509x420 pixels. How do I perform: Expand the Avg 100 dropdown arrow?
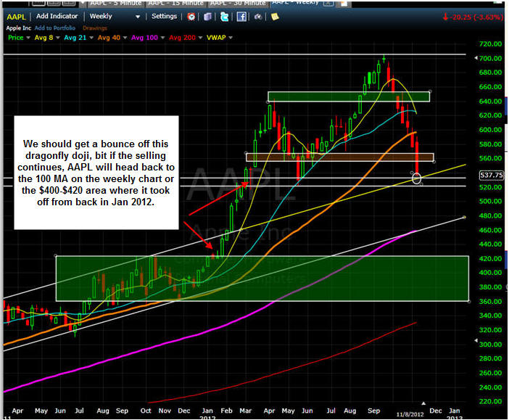pyautogui.click(x=162, y=38)
